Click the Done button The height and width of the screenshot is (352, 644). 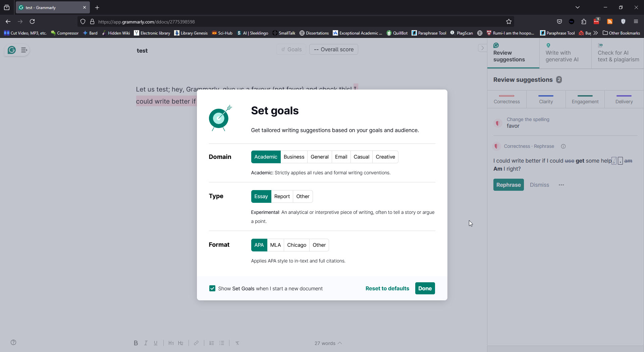tap(425, 288)
